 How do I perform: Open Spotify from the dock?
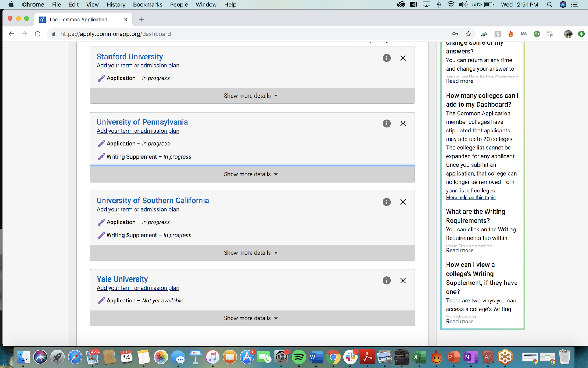299,357
